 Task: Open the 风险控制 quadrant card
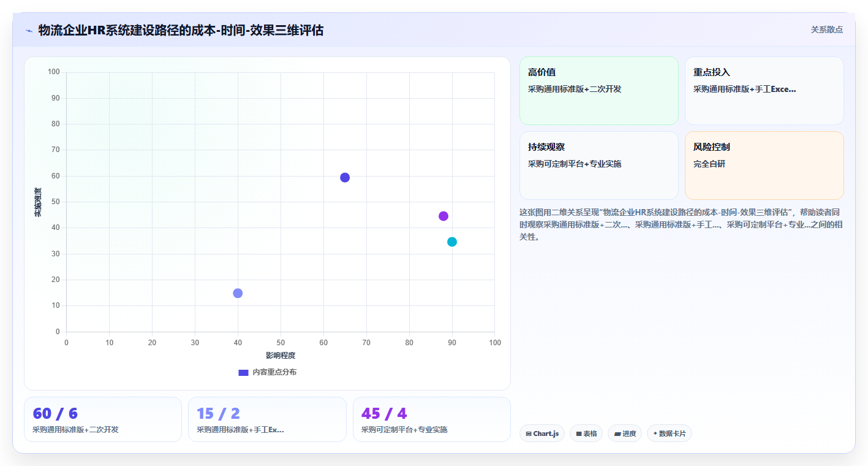coord(764,166)
